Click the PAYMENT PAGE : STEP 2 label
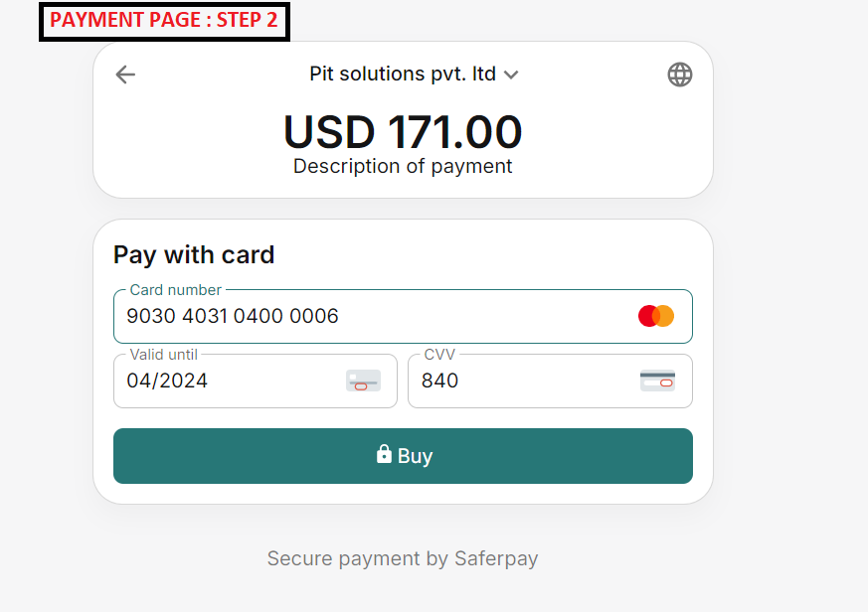The image size is (868, 612). pos(164,20)
